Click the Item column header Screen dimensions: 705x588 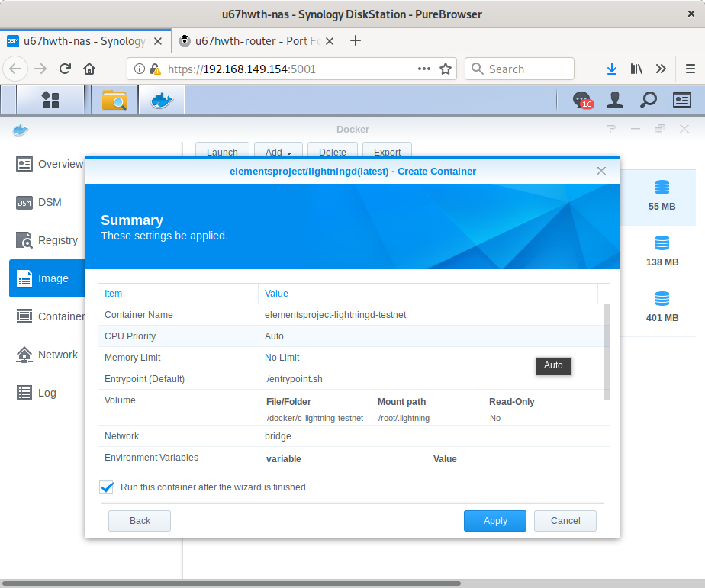click(x=178, y=294)
